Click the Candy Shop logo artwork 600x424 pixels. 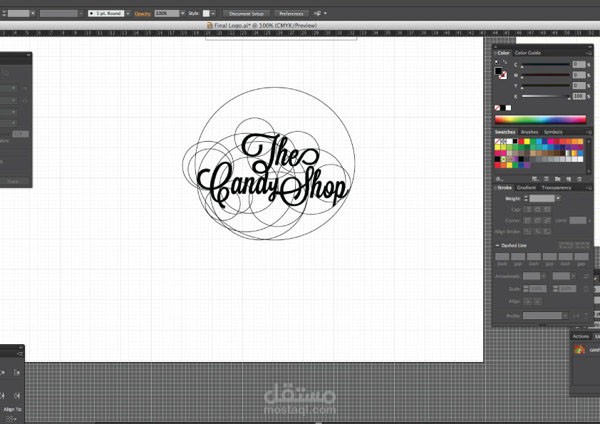coord(272,171)
